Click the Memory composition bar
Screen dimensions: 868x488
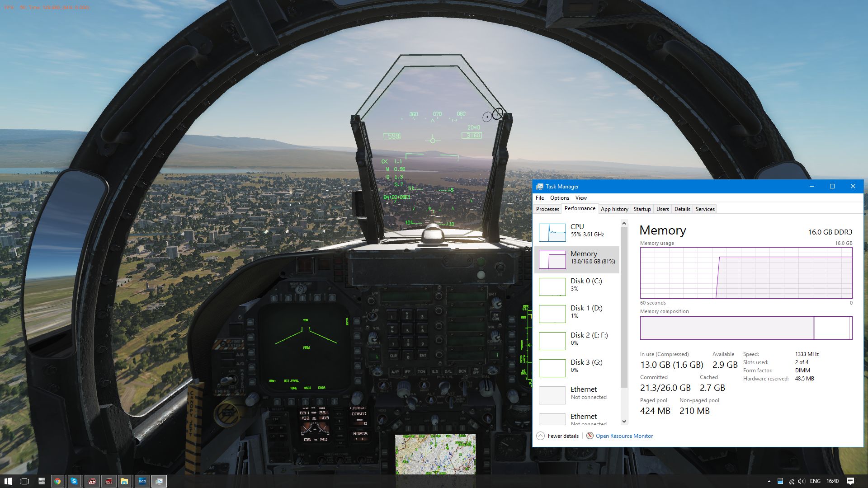click(746, 328)
